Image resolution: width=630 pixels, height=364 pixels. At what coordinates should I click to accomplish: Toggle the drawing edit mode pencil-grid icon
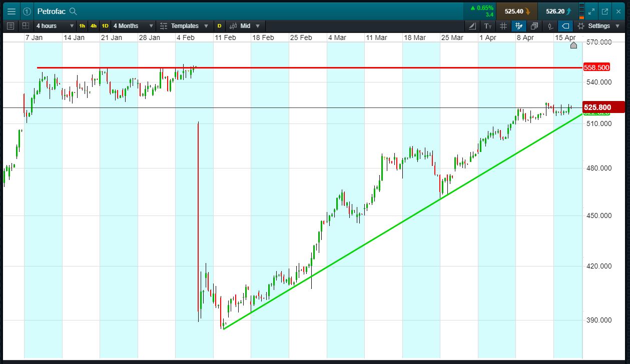[x=519, y=26]
